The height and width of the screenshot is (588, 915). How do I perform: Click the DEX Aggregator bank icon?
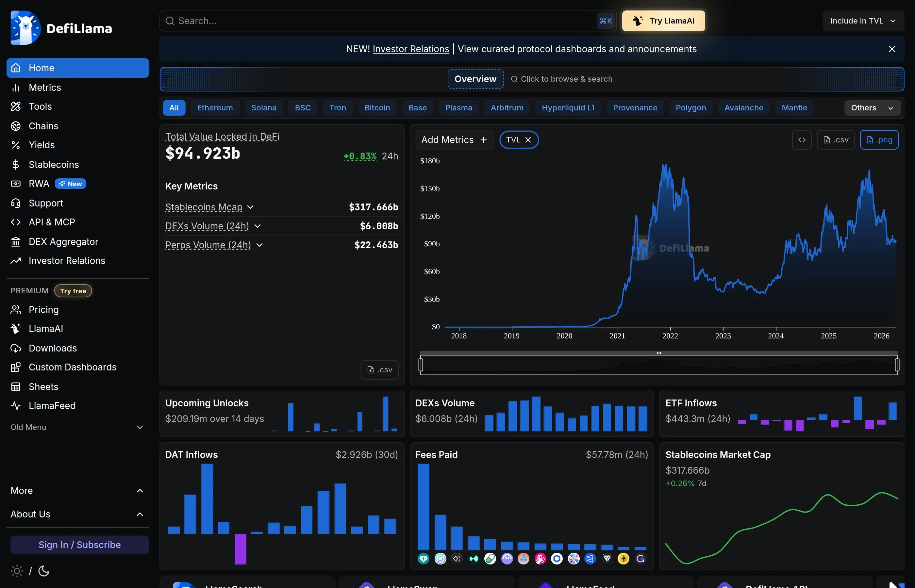16,242
